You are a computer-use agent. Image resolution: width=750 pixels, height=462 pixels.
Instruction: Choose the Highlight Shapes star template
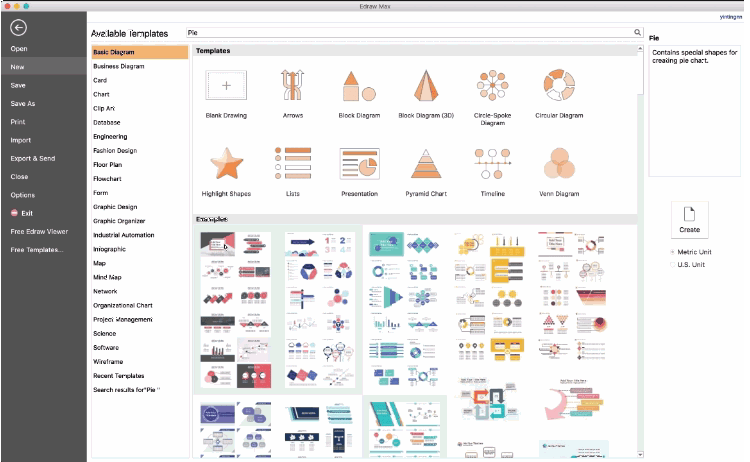[x=227, y=164]
